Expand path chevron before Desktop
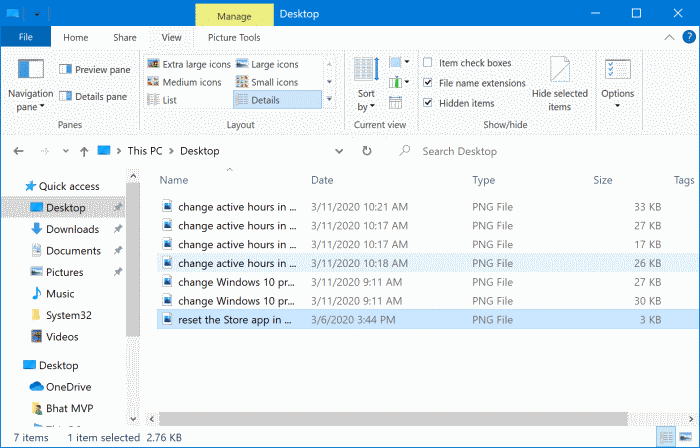Image resolution: width=700 pixels, height=448 pixels. 171,151
